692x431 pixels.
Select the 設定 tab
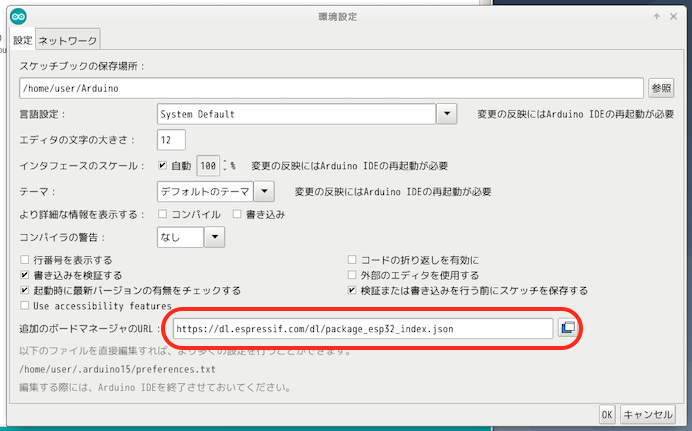click(x=23, y=41)
